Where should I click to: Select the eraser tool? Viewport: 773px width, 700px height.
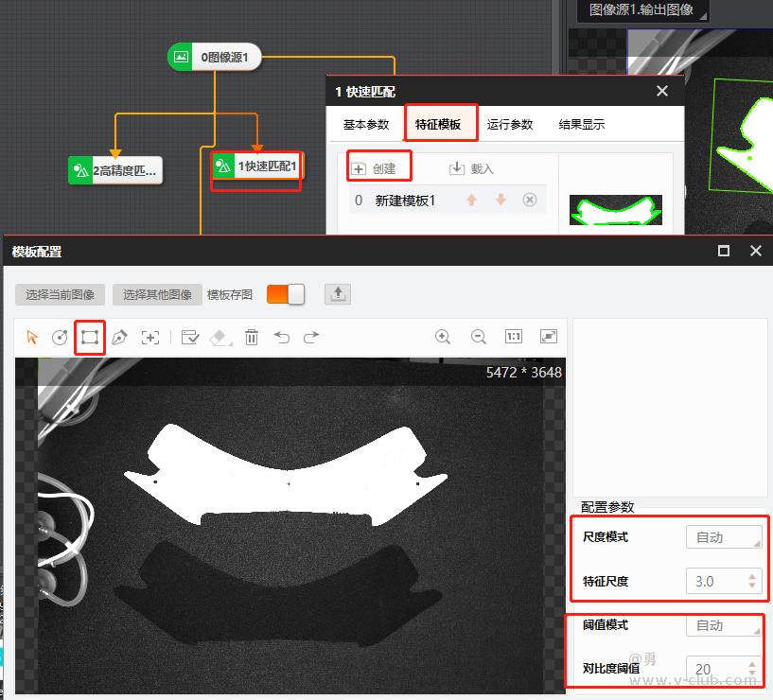220,338
